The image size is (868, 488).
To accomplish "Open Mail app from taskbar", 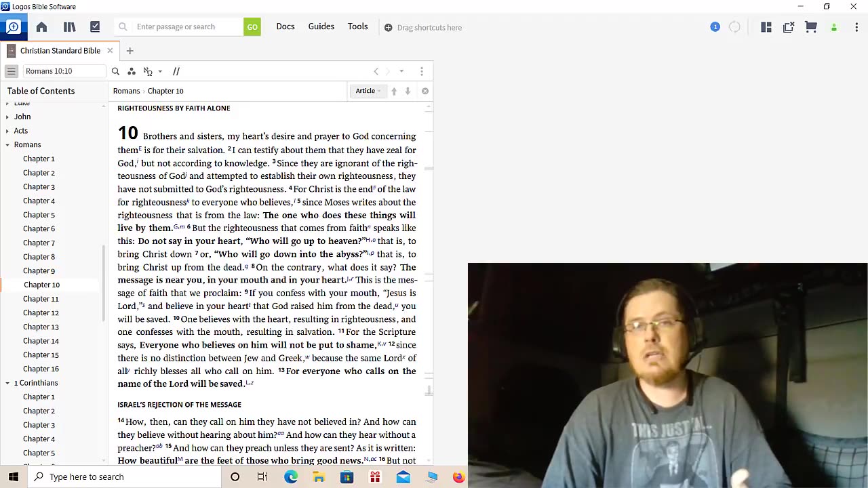I will [x=403, y=476].
